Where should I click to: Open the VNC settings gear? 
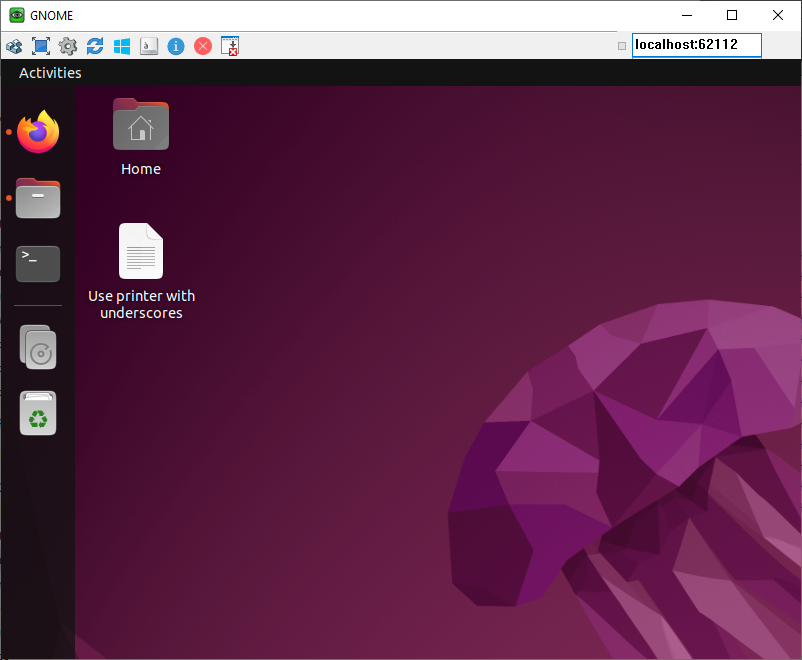[67, 46]
